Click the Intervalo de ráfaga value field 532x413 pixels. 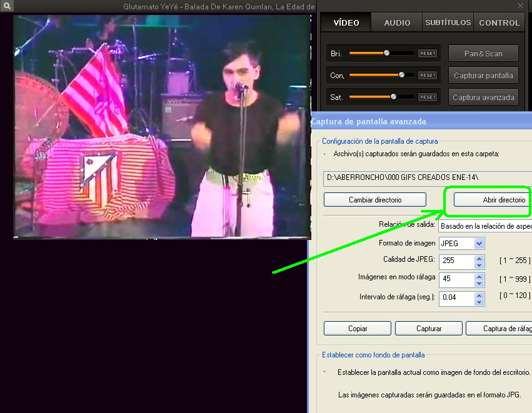coord(456,297)
